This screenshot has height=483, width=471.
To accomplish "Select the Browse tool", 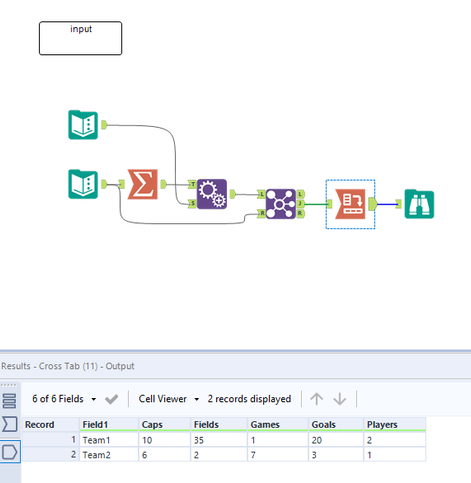I will pyautogui.click(x=419, y=204).
